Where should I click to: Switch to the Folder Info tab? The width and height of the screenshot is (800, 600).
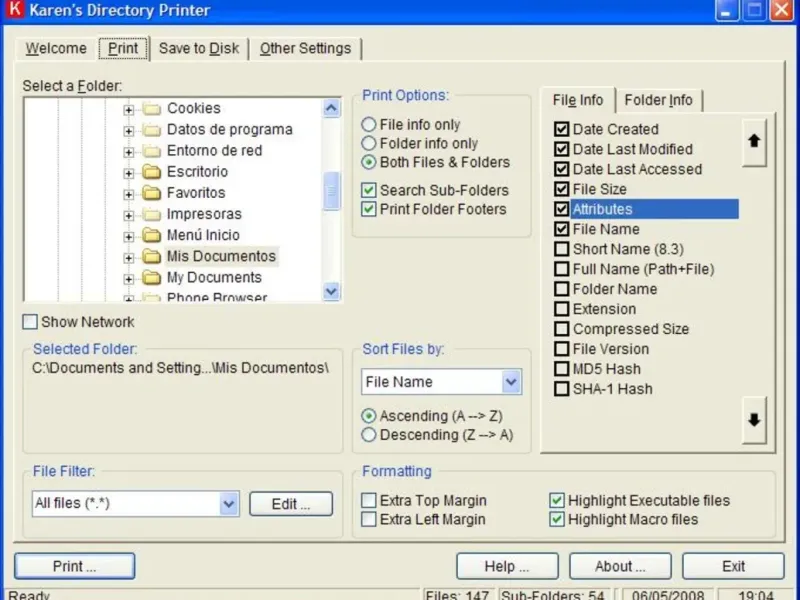click(658, 100)
